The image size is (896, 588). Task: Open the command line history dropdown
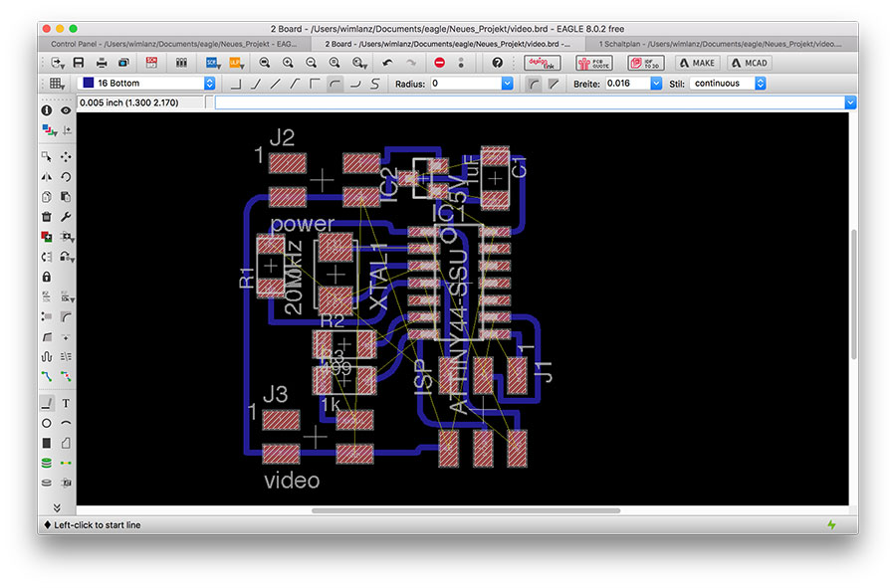(850, 102)
